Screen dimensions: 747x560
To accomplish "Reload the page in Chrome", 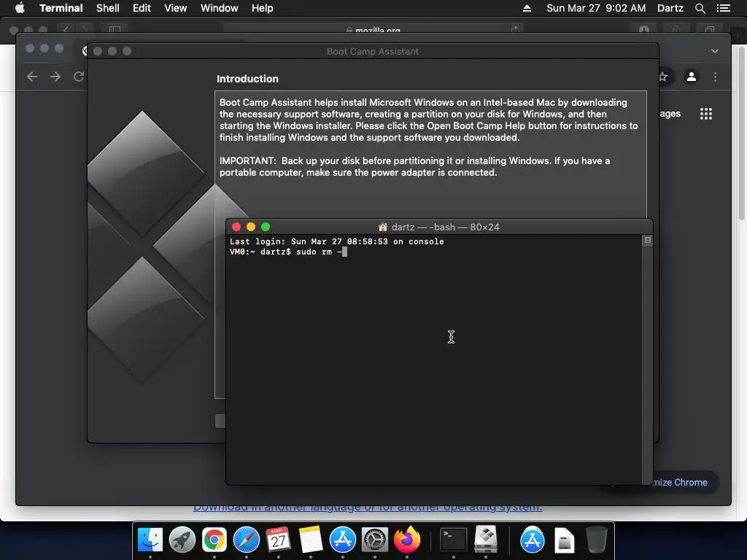I will [79, 77].
